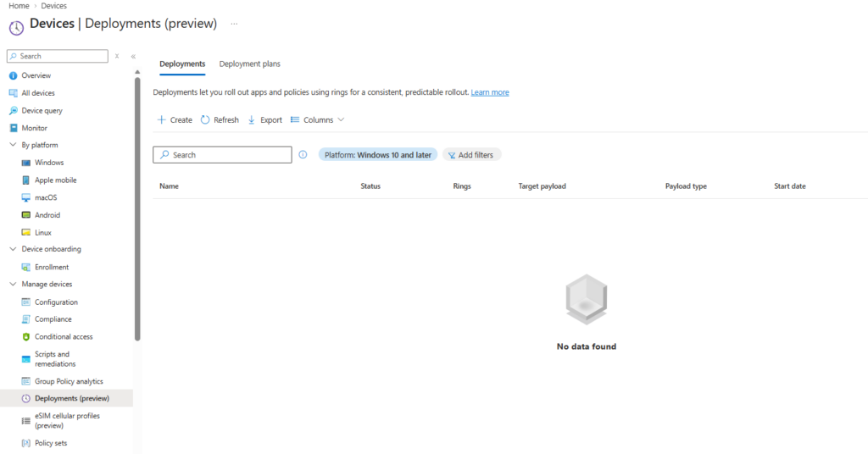Screen dimensions: 868x454
Task: Click the Overview info icon in sidebar
Action: [14, 75]
